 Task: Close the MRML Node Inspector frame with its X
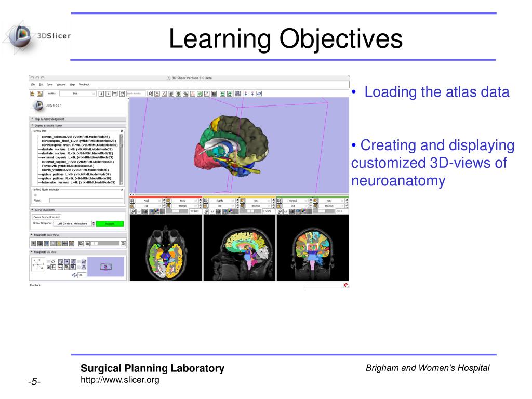(122, 190)
